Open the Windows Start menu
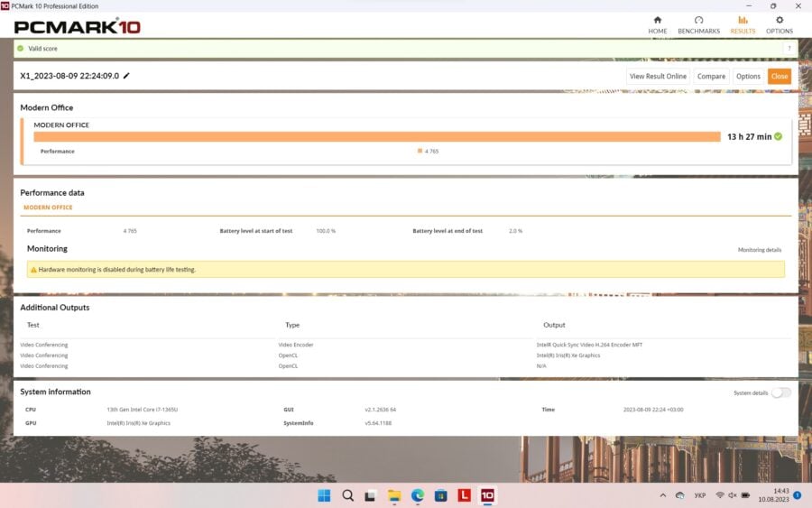 [324, 495]
